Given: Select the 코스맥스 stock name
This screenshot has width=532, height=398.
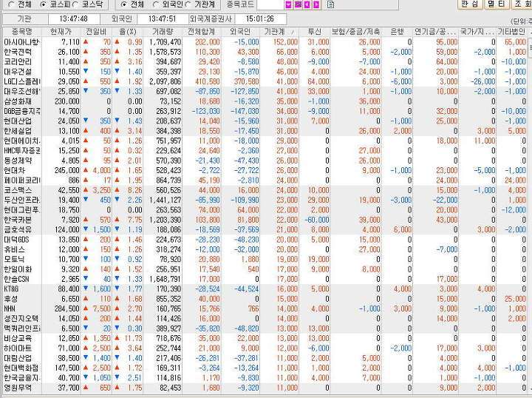Looking at the screenshot, I should [18, 190].
